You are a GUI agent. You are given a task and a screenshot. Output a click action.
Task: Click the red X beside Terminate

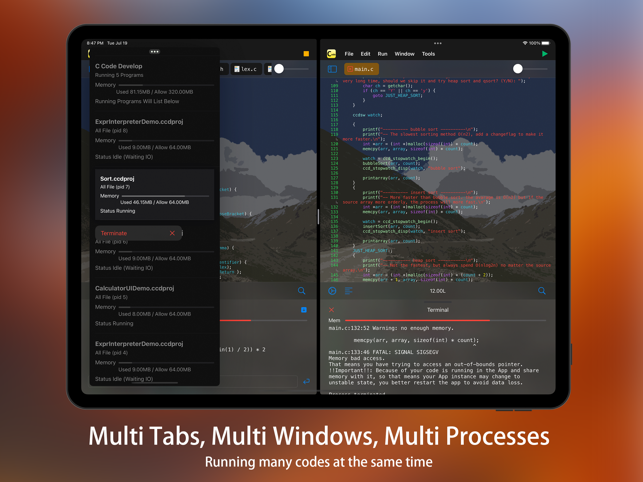click(x=172, y=233)
